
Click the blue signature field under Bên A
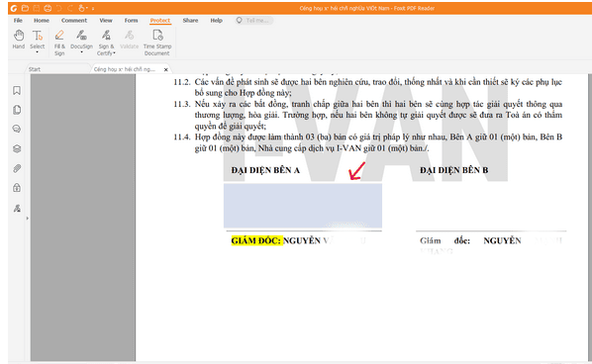tap(302, 206)
